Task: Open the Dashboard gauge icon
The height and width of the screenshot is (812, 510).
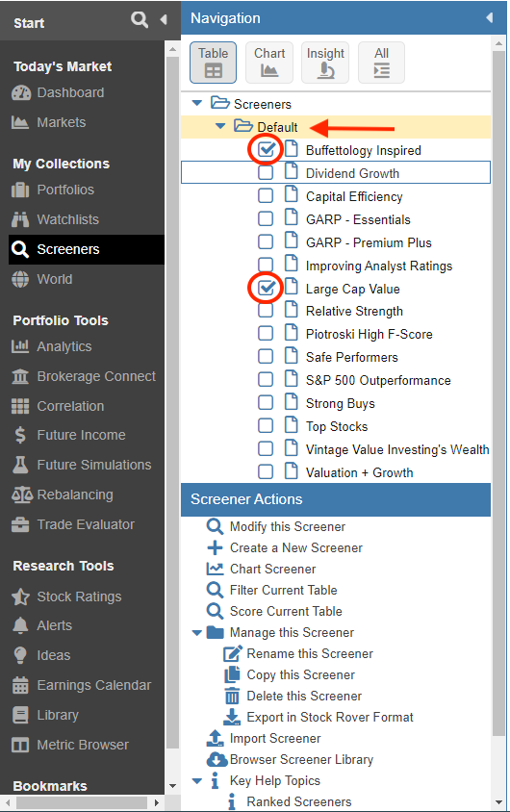Action: click(x=21, y=92)
